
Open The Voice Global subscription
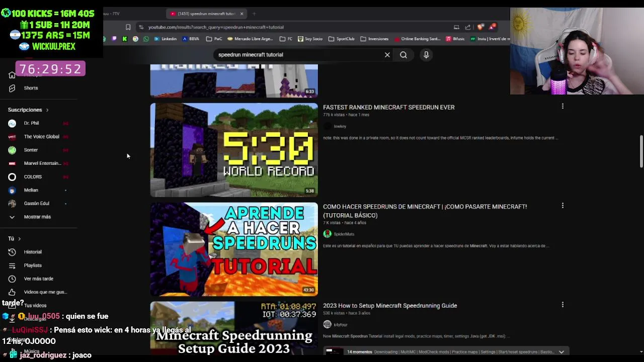41,137
